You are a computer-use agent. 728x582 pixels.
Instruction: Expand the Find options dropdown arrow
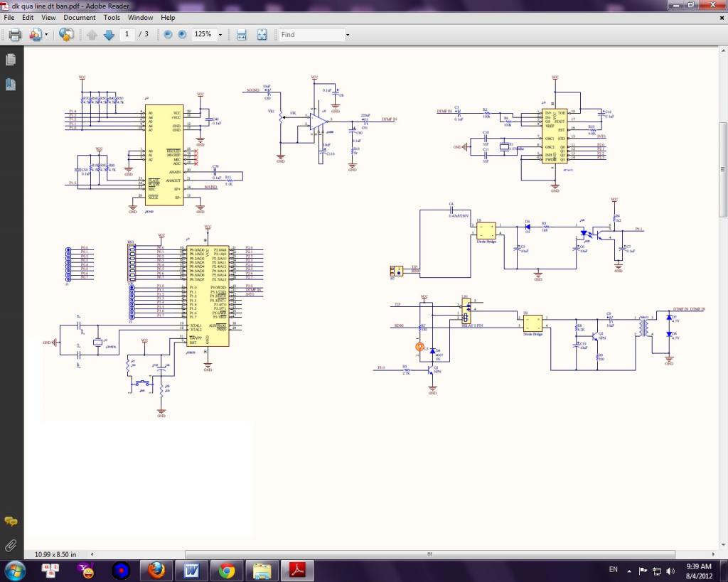pos(348,35)
